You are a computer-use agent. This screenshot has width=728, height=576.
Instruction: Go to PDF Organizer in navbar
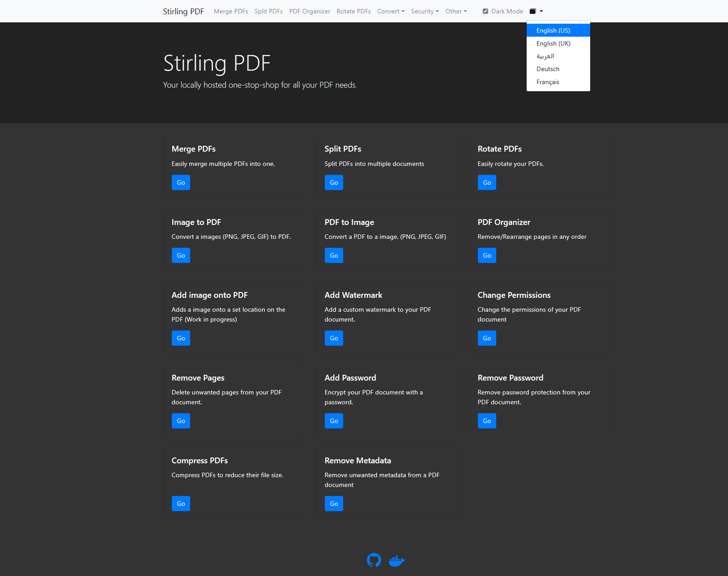pos(310,11)
